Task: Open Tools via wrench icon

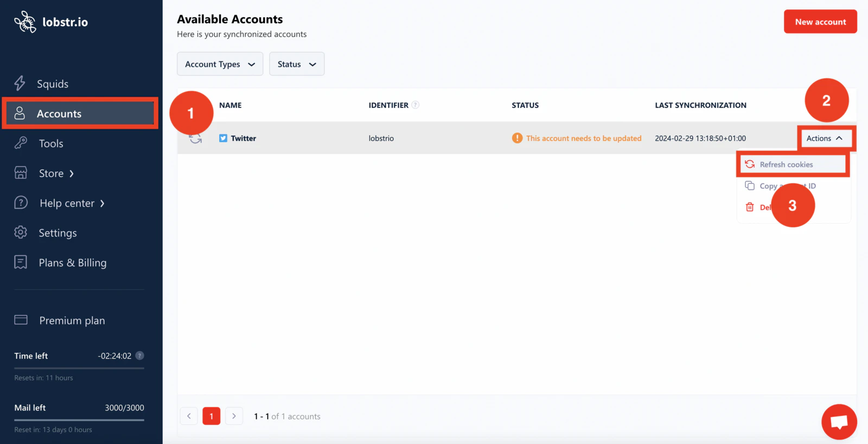Action: coord(21,143)
